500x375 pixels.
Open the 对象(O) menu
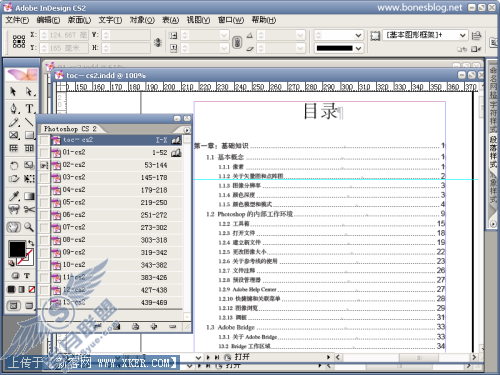(142, 20)
